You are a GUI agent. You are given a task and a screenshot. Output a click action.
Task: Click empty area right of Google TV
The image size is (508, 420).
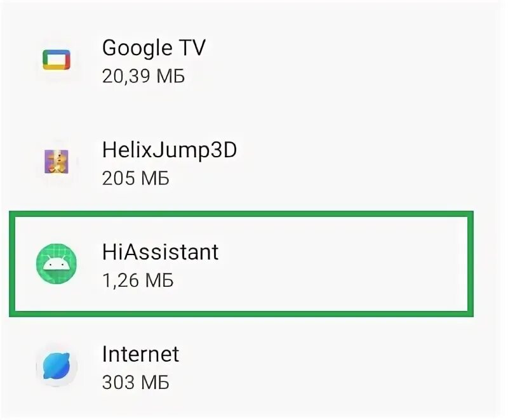point(350,60)
